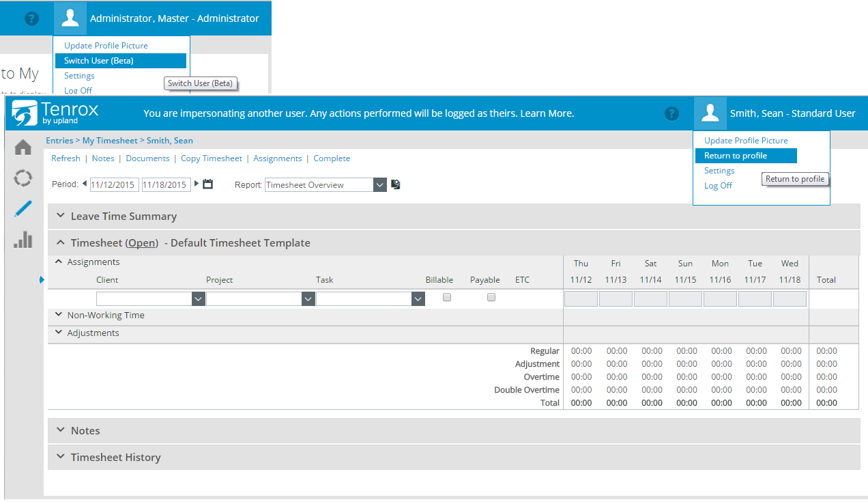Click the Complete link
This screenshot has width=868, height=502.
coord(332,158)
